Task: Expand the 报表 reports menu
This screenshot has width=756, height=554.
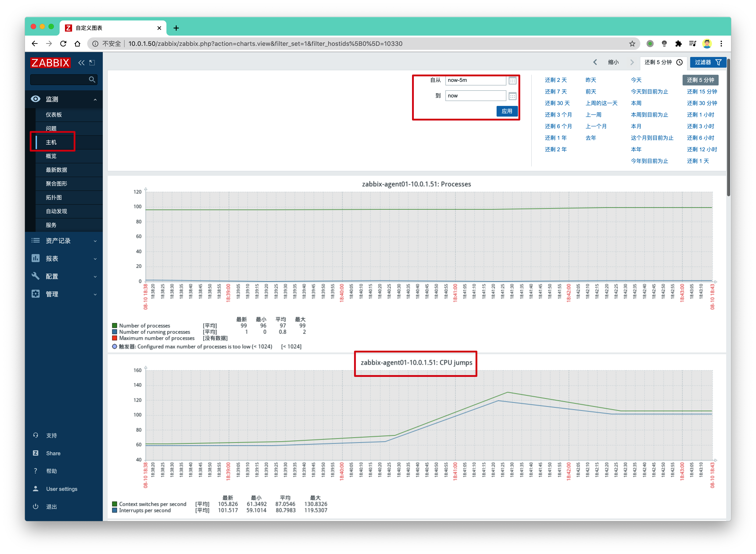Action: point(64,259)
